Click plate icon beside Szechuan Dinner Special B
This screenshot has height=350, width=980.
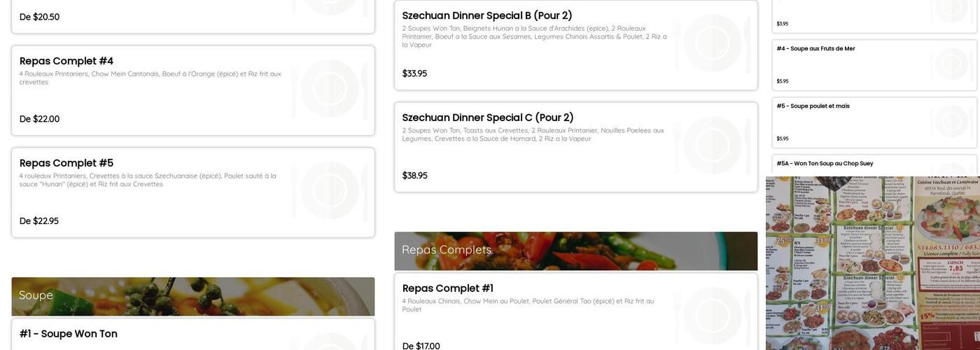coord(713,43)
